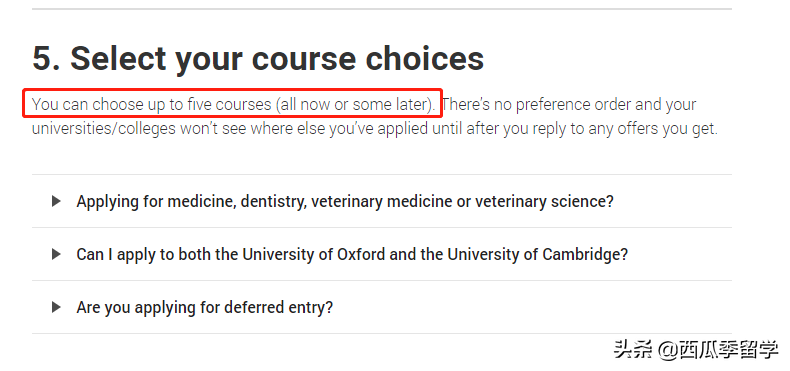
Task: Click the red-boxed "choose up to five courses" sentence
Action: (x=233, y=104)
